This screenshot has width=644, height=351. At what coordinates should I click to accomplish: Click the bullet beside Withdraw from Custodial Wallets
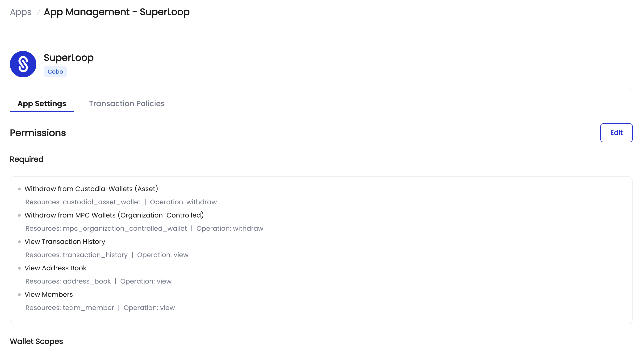[20, 189]
